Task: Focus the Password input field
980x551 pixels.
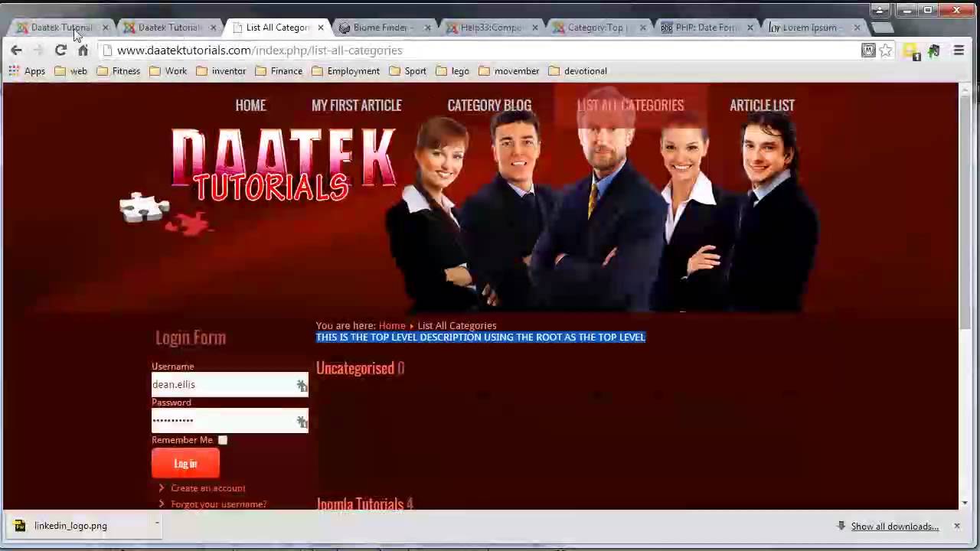Action: pos(230,421)
